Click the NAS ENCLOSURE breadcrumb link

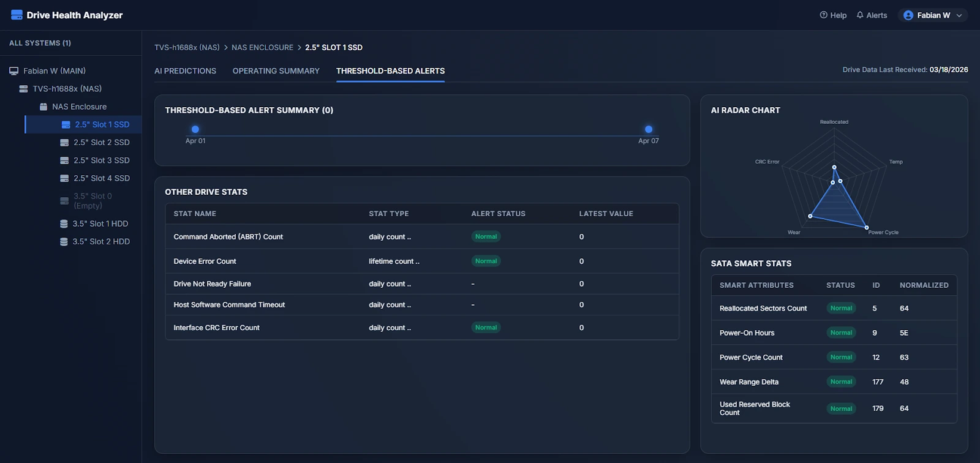pos(262,47)
